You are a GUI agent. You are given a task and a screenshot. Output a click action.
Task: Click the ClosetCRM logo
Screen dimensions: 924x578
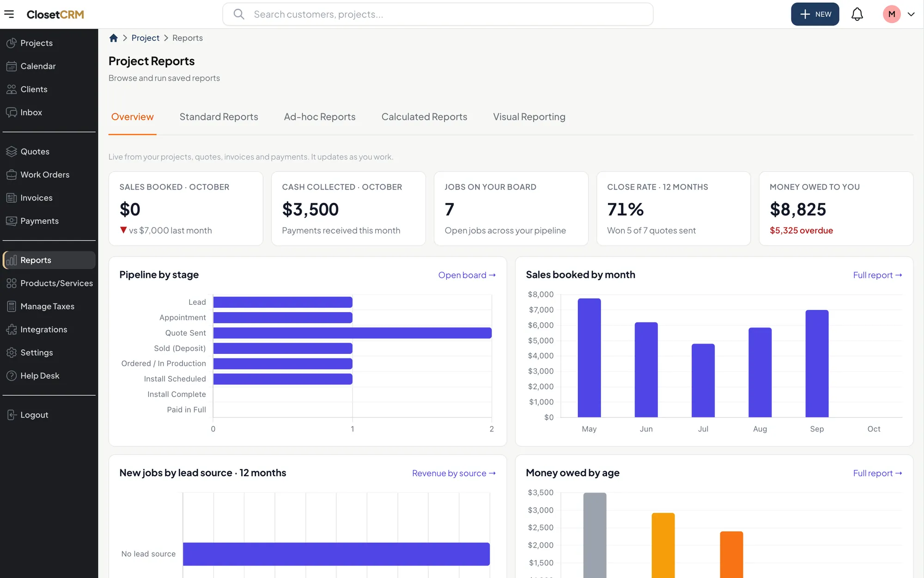pyautogui.click(x=55, y=14)
